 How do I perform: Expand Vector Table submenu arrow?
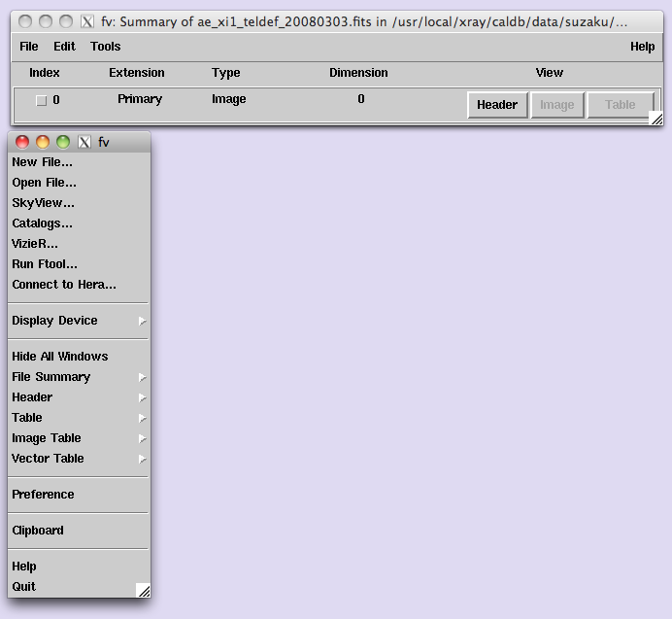[143, 459]
